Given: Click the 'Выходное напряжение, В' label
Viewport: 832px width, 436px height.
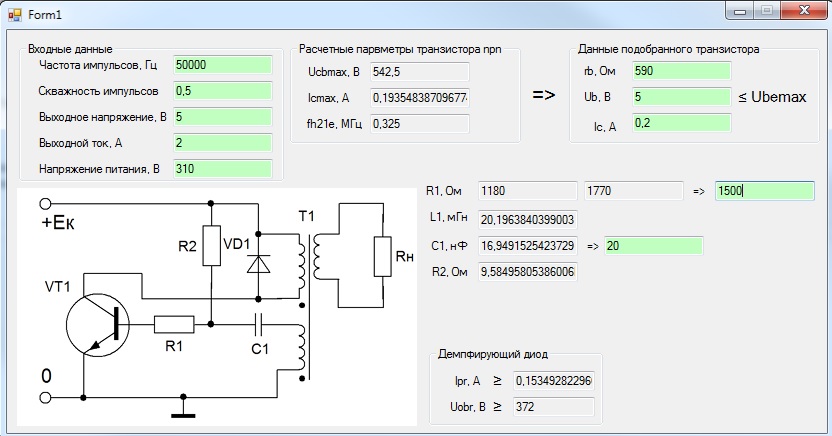Looking at the screenshot, I should click(x=102, y=117).
